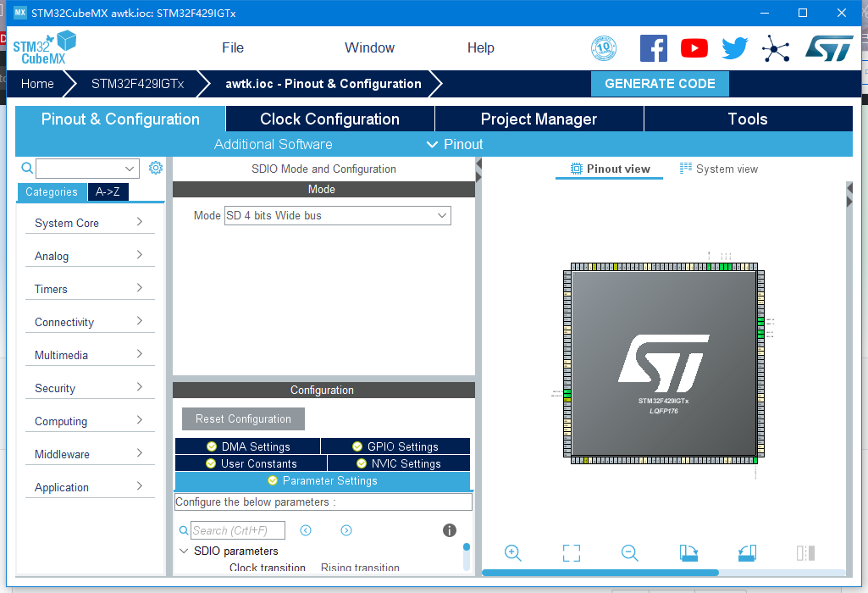This screenshot has height=593, width=868.
Task: Fit the chip to the view
Action: click(572, 552)
